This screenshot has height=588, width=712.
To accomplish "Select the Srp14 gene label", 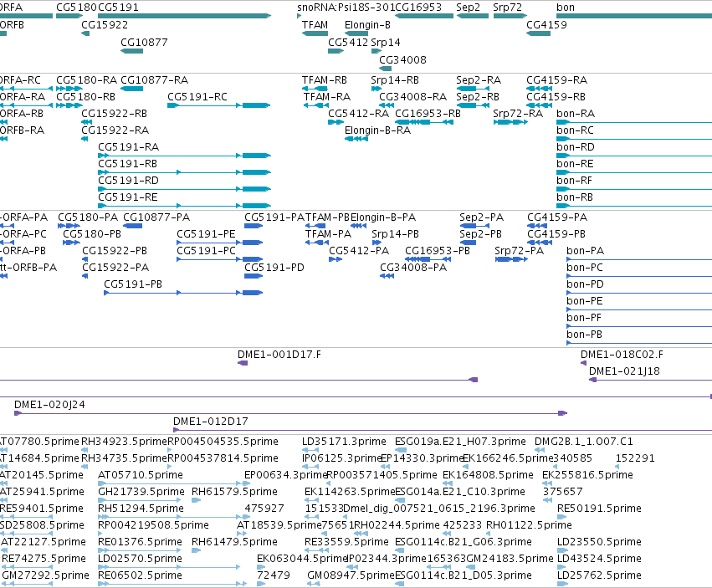I will tap(386, 42).
